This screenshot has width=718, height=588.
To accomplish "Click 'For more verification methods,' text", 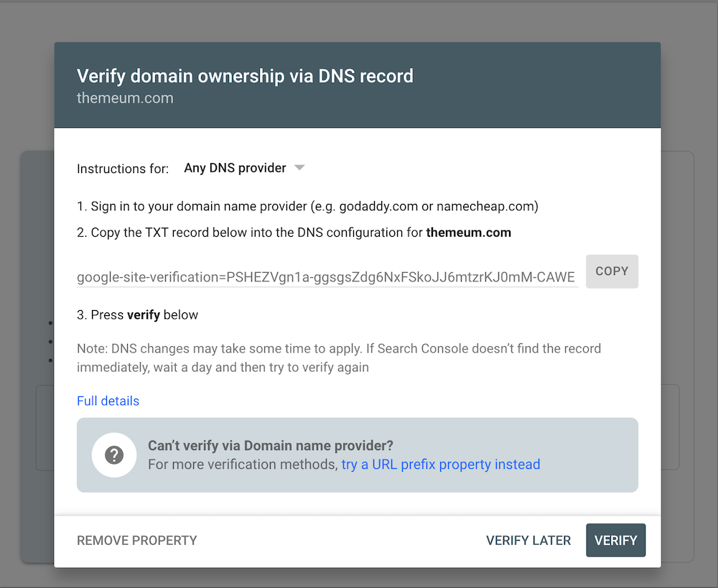I will coord(243,465).
